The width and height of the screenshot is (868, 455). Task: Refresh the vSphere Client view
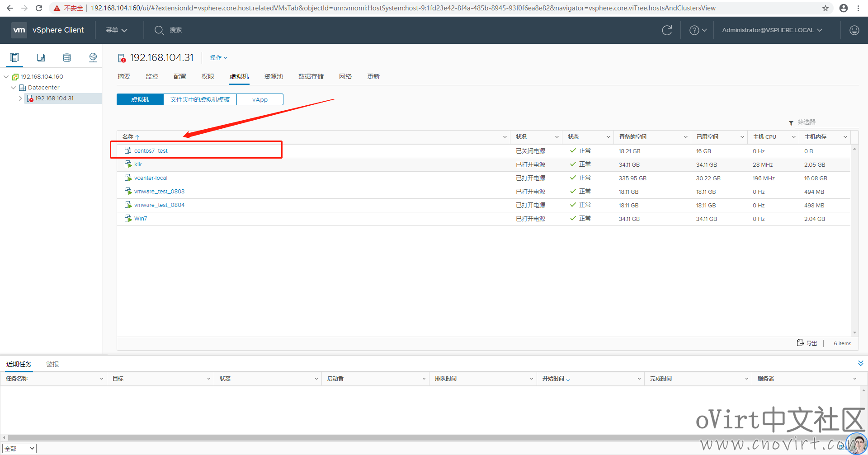(667, 30)
